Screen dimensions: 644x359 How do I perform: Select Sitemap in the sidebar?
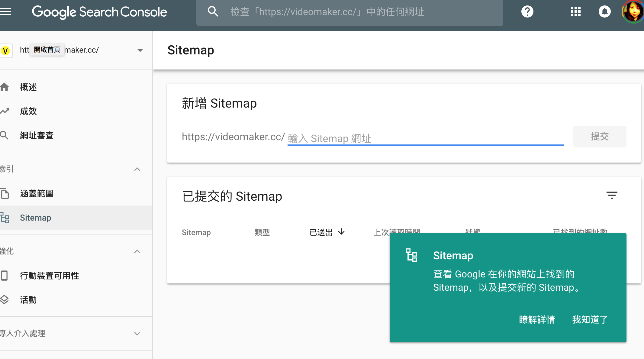coord(76,218)
